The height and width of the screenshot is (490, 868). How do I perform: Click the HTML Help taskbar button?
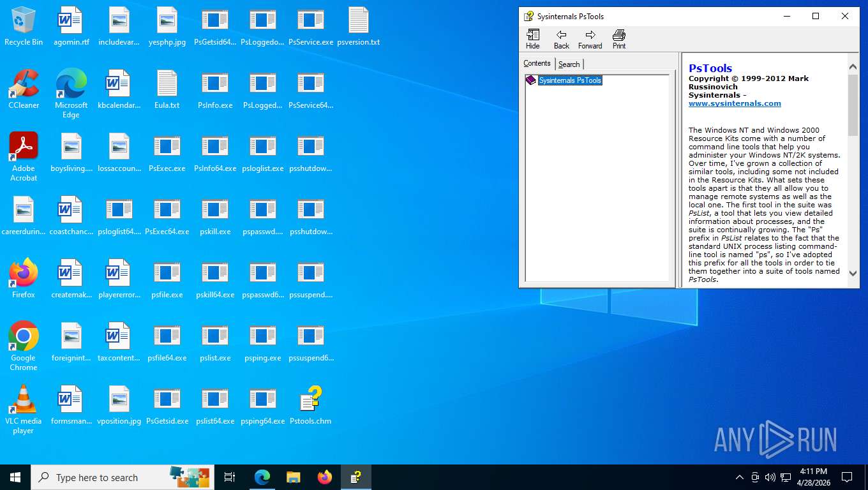pyautogui.click(x=356, y=477)
